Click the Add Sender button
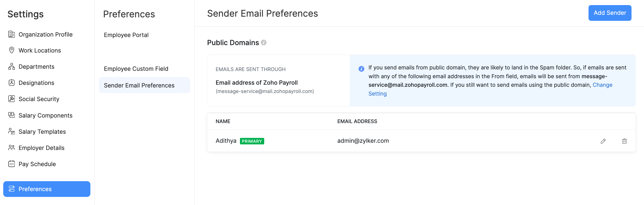The height and width of the screenshot is (205, 644). click(x=610, y=13)
